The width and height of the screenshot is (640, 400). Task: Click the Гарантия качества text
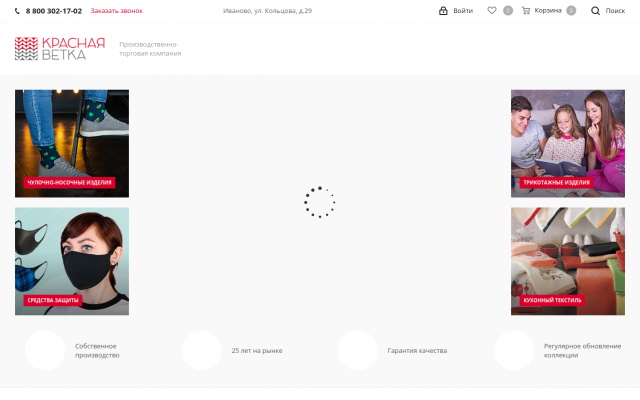417,351
